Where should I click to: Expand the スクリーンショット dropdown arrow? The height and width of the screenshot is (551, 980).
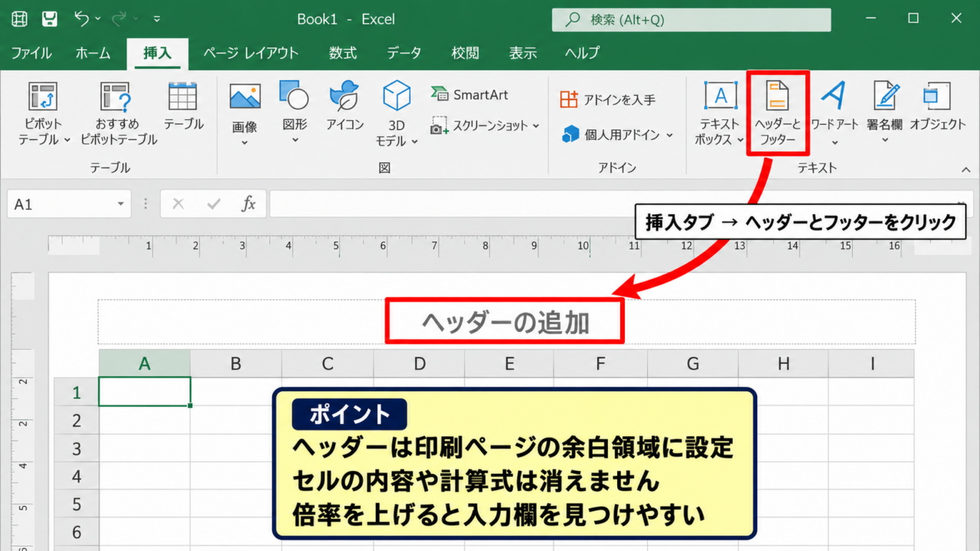(x=536, y=126)
